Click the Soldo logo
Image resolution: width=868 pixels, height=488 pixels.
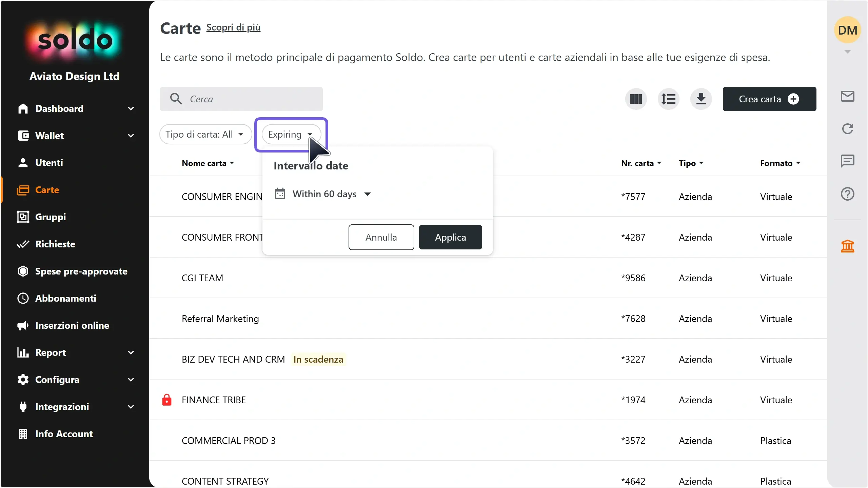coord(75,41)
